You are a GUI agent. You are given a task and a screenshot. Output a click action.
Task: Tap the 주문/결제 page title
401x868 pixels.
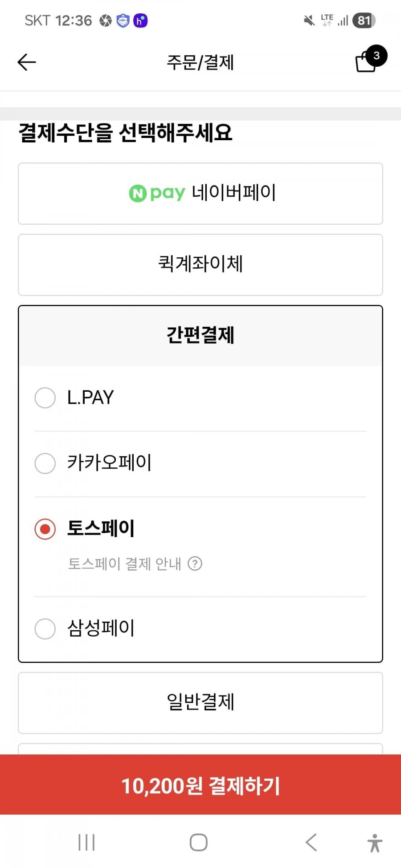point(200,62)
